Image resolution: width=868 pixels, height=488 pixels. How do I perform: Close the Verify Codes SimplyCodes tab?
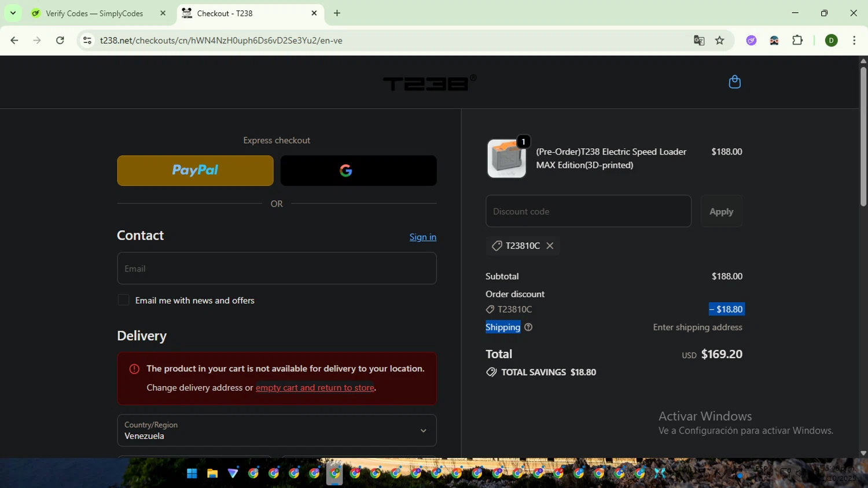point(163,13)
